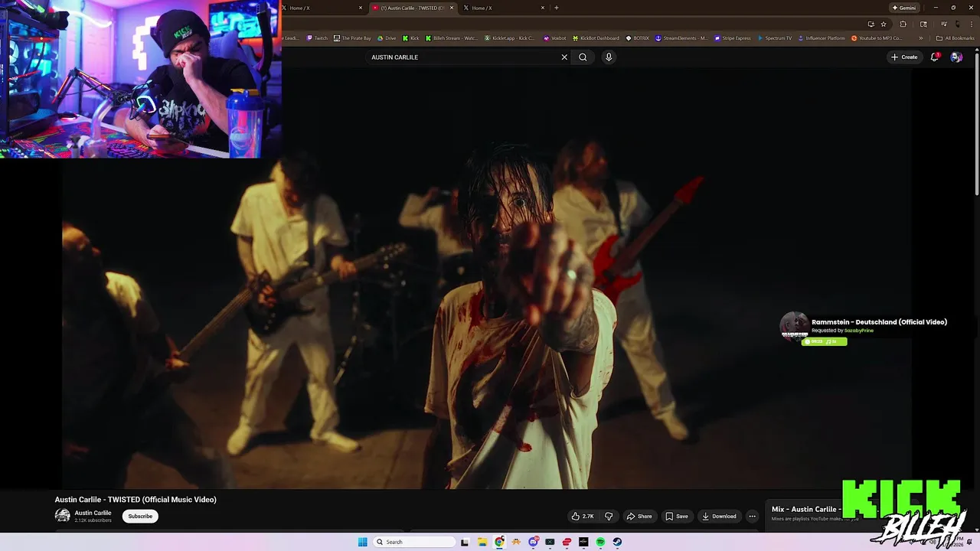This screenshot has height=551, width=980.
Task: Close the Austin Carlile YouTube tab
Action: 452,8
